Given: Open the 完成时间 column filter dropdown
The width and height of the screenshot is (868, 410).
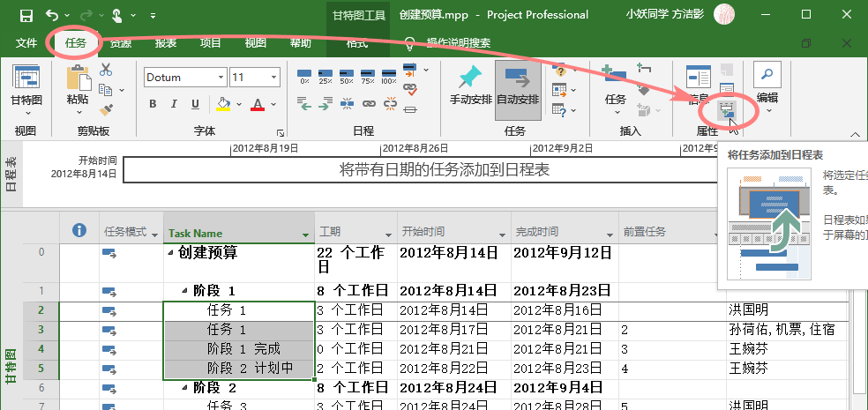Looking at the screenshot, I should coord(611,234).
